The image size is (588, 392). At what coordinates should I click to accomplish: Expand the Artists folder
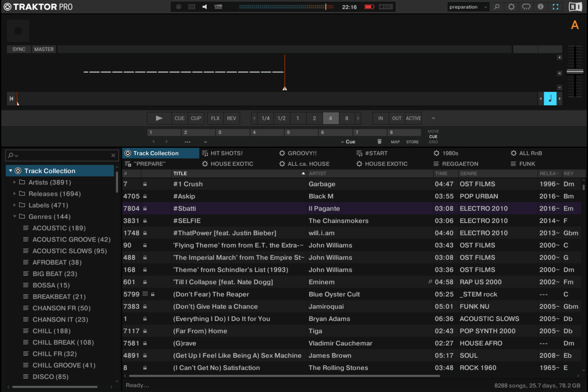[x=14, y=182]
